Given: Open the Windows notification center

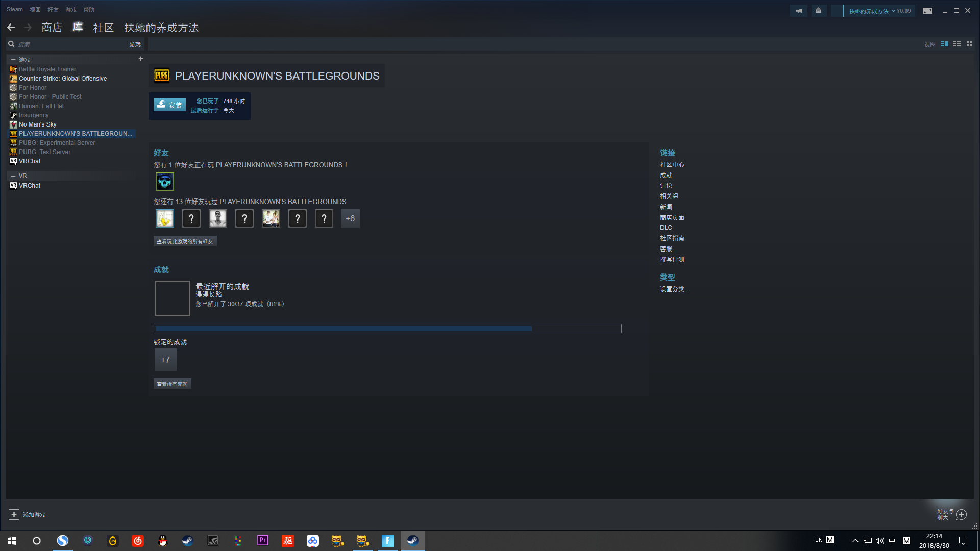Looking at the screenshot, I should pos(963,541).
